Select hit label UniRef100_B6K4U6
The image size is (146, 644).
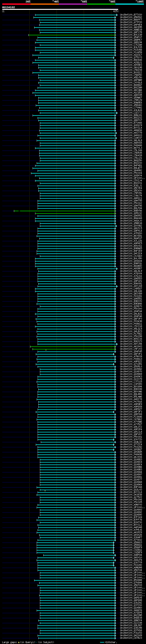(131, 60)
